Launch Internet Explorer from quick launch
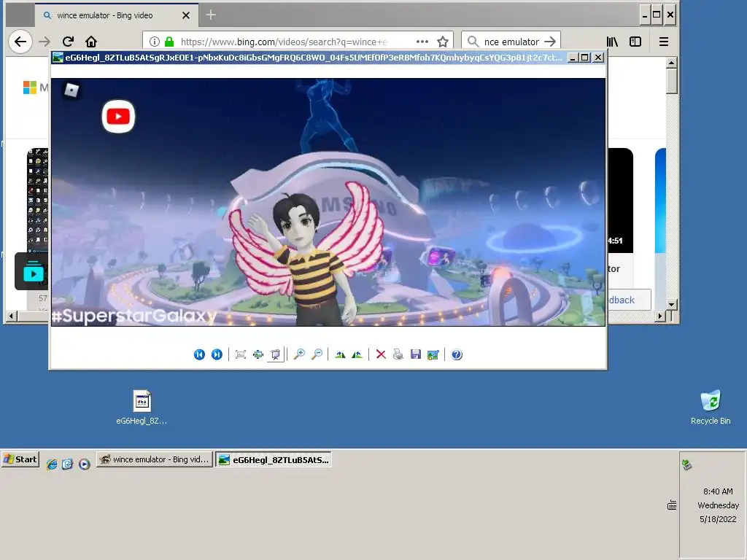The height and width of the screenshot is (560, 747). tap(52, 464)
